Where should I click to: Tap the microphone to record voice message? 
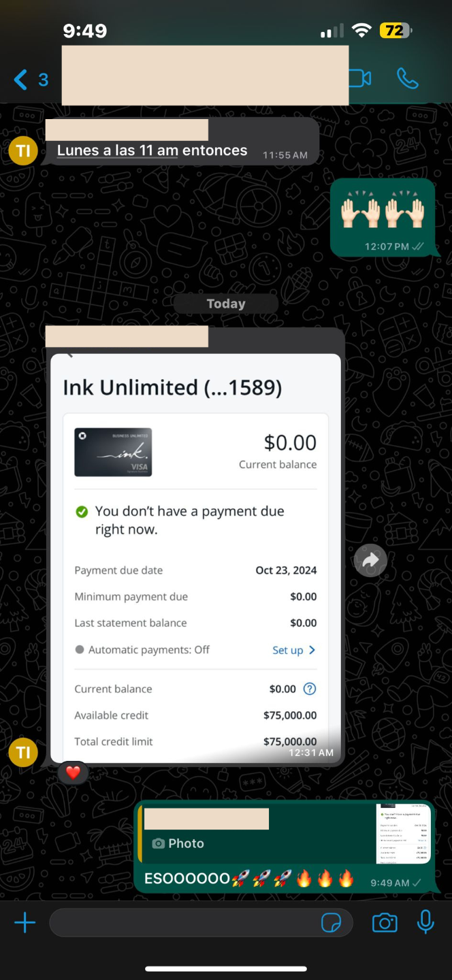[425, 923]
